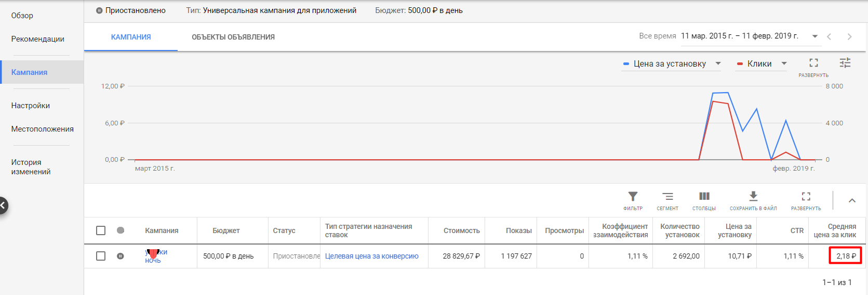Click the date range 11 мар. 2015 text
868x295 pixels.
(x=740, y=36)
